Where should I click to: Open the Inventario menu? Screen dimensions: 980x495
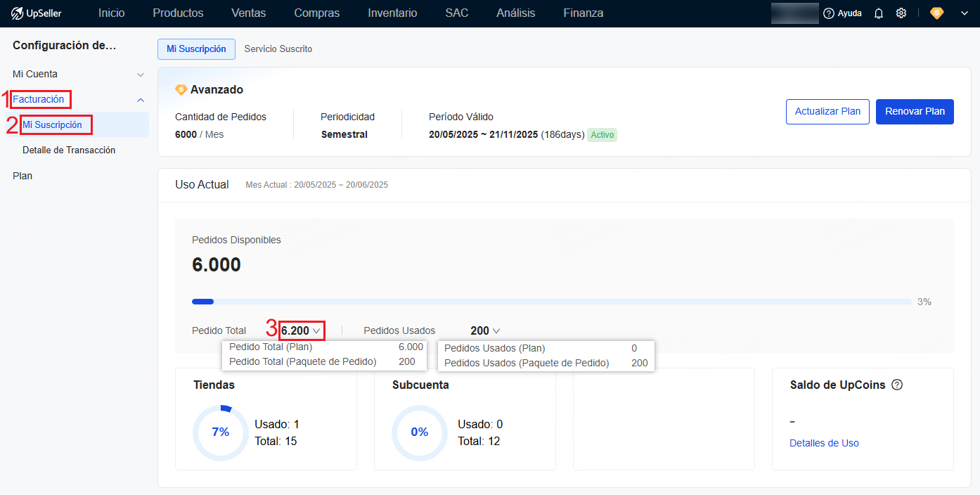392,13
